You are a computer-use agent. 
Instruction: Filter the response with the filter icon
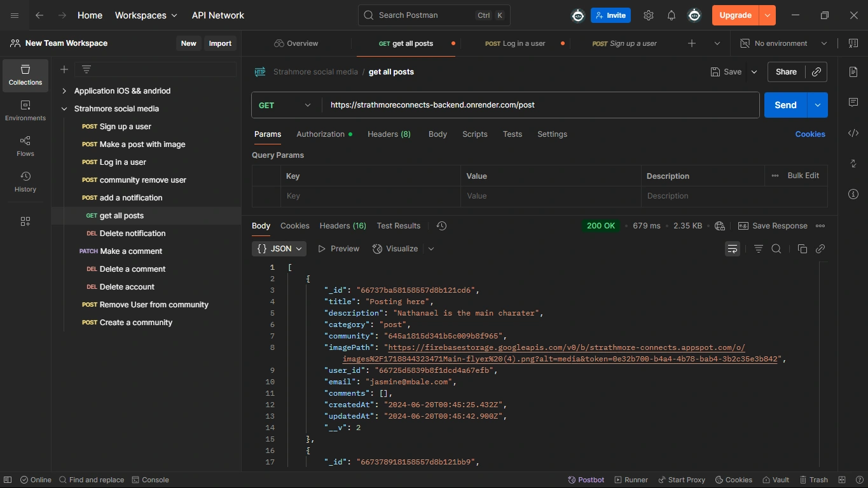point(758,249)
